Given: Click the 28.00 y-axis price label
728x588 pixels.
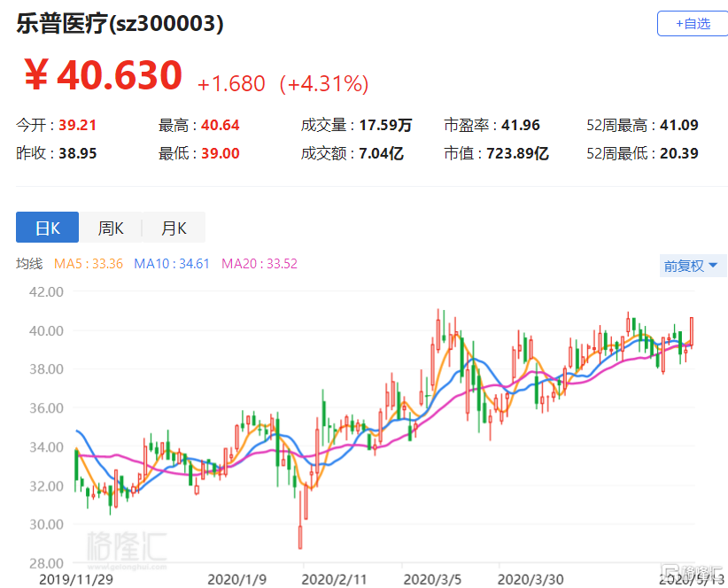Looking at the screenshot, I should coord(46,563).
